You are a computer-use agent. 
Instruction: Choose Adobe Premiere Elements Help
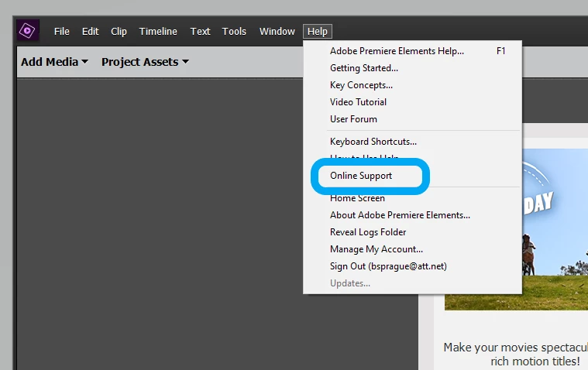pos(412,51)
